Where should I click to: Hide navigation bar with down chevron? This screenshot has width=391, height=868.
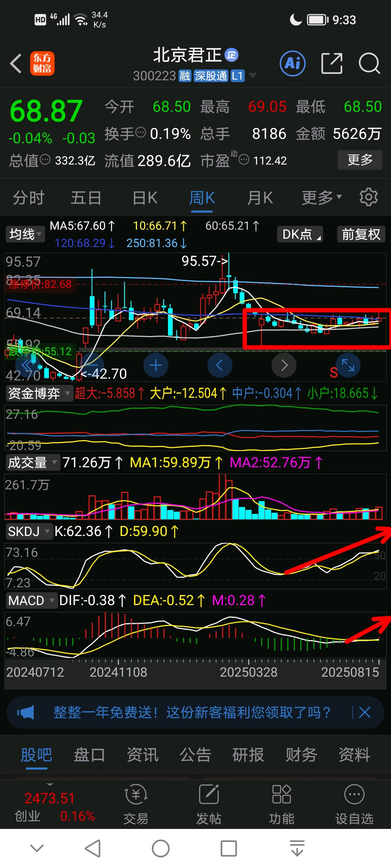(37, 848)
